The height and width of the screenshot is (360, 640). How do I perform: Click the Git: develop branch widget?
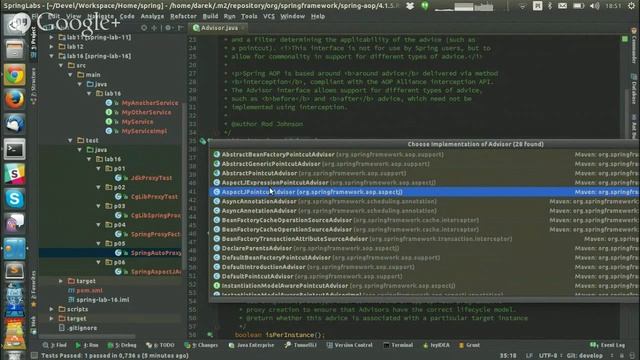585,356
